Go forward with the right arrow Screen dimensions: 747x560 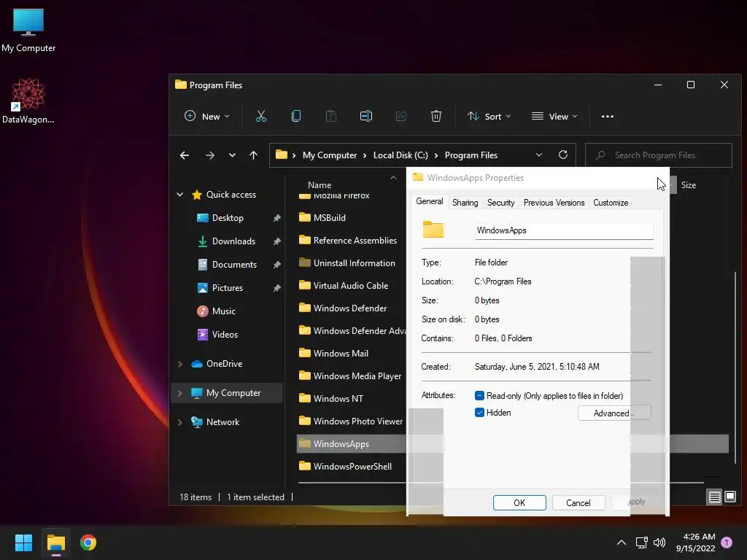tap(209, 155)
